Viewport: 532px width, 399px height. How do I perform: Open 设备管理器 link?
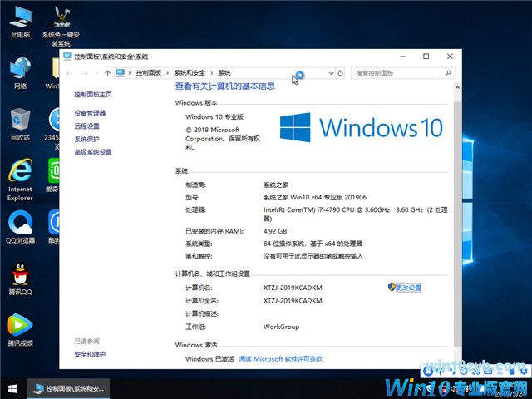tap(90, 113)
